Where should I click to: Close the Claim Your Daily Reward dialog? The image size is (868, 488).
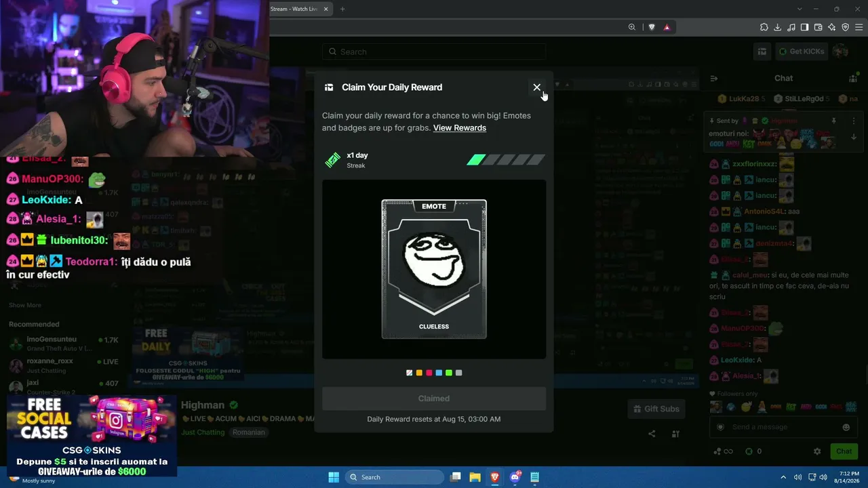coord(537,87)
